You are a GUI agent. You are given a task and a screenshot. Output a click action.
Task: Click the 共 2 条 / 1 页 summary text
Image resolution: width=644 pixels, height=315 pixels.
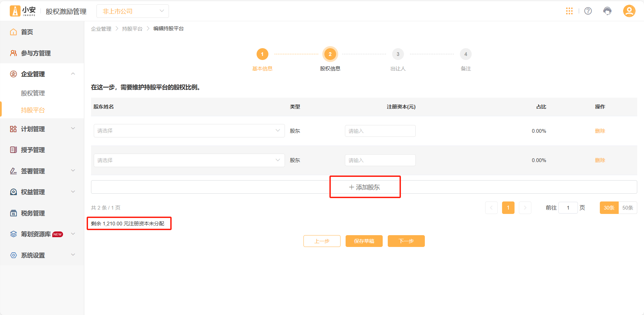pos(106,208)
